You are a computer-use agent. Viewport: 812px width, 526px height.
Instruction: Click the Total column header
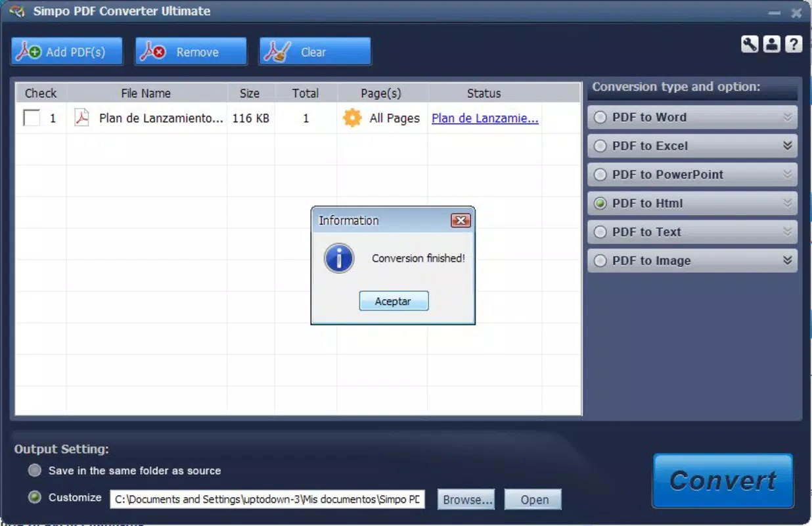(305, 93)
